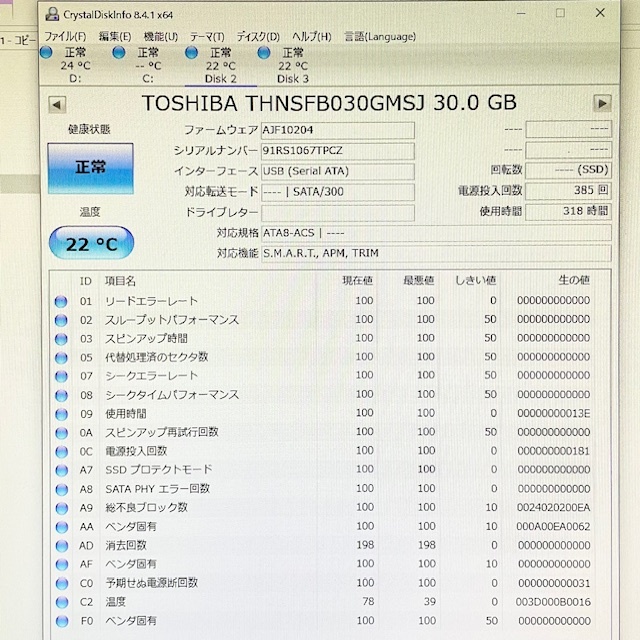Select status icon for row 09 使用時間
Viewport: 640px width, 640px height.
(x=61, y=414)
